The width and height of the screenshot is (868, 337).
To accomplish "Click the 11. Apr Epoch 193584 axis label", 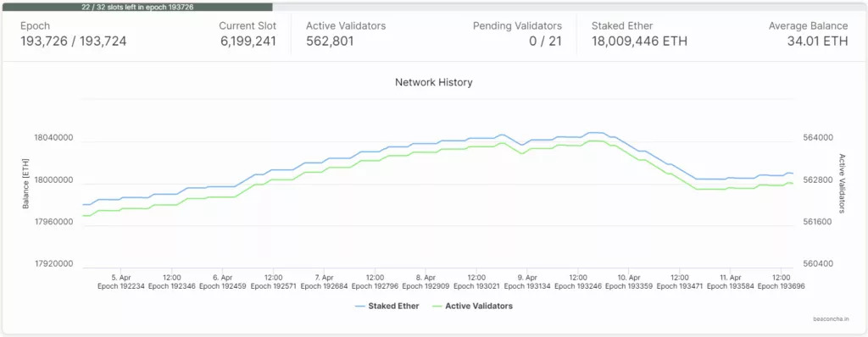I will (x=731, y=282).
